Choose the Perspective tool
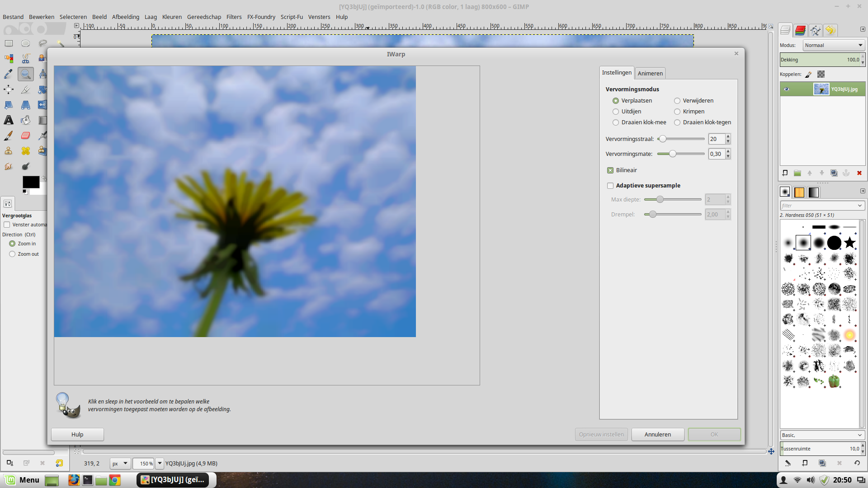This screenshot has width=868, height=488. [x=26, y=105]
